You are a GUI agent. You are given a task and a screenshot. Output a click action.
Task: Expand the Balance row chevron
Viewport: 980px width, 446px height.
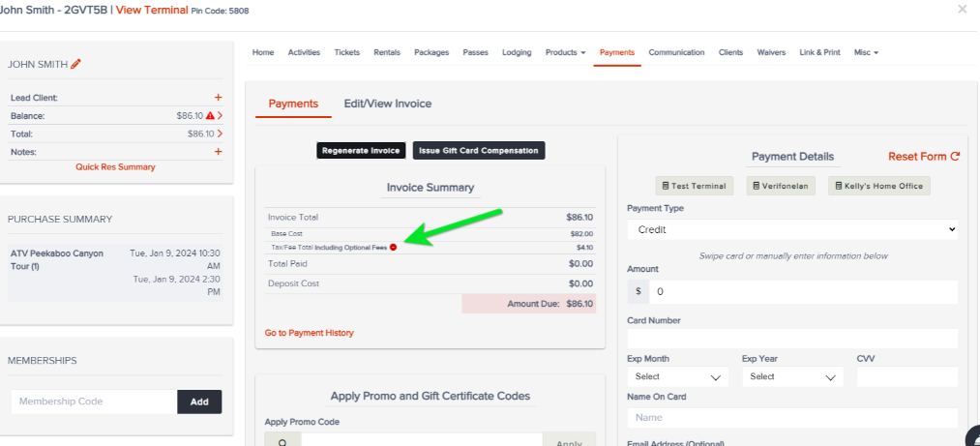pyautogui.click(x=220, y=115)
